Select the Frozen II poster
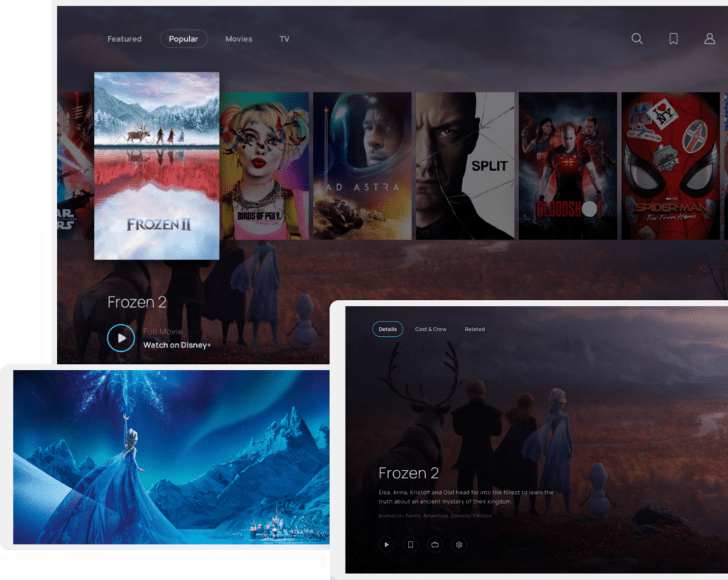Viewport: 728px width, 580px height. point(157,166)
